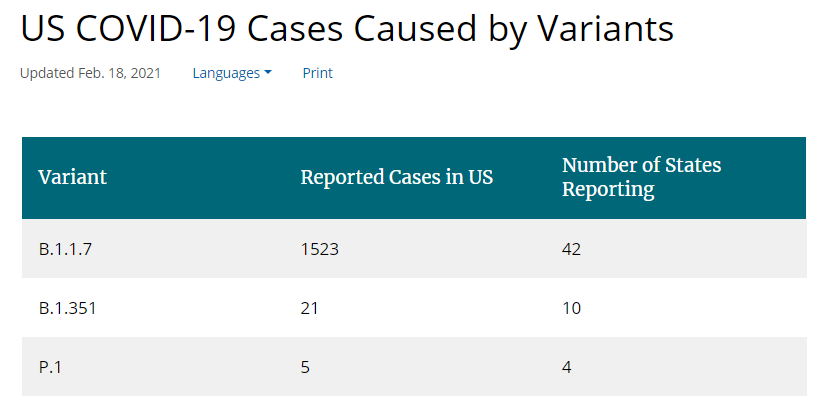Click the word Reporting in the header row
This screenshot has width=824, height=404.
(608, 189)
